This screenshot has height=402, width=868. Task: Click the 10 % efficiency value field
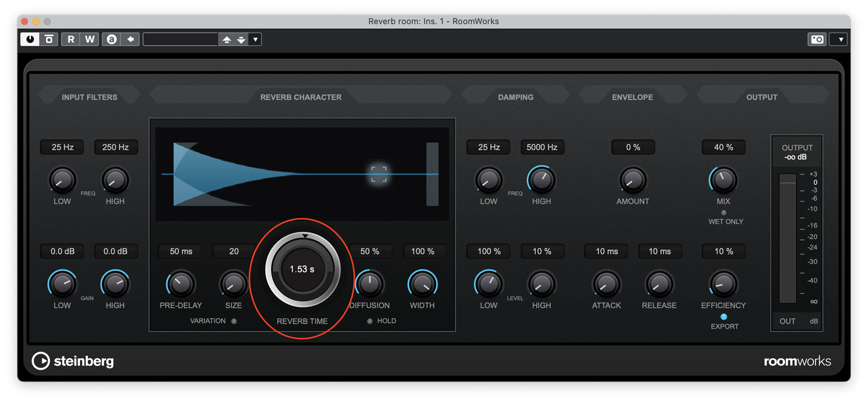723,251
